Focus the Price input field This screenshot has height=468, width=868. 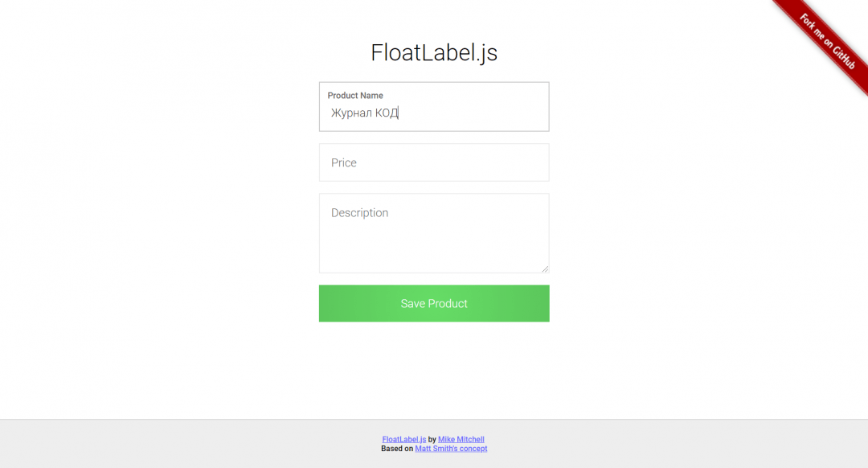434,162
